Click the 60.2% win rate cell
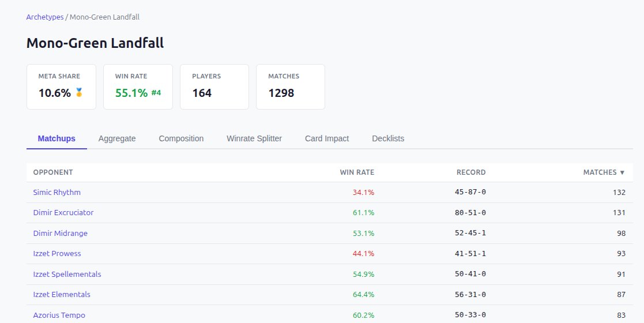644x323 pixels. pyautogui.click(x=363, y=315)
